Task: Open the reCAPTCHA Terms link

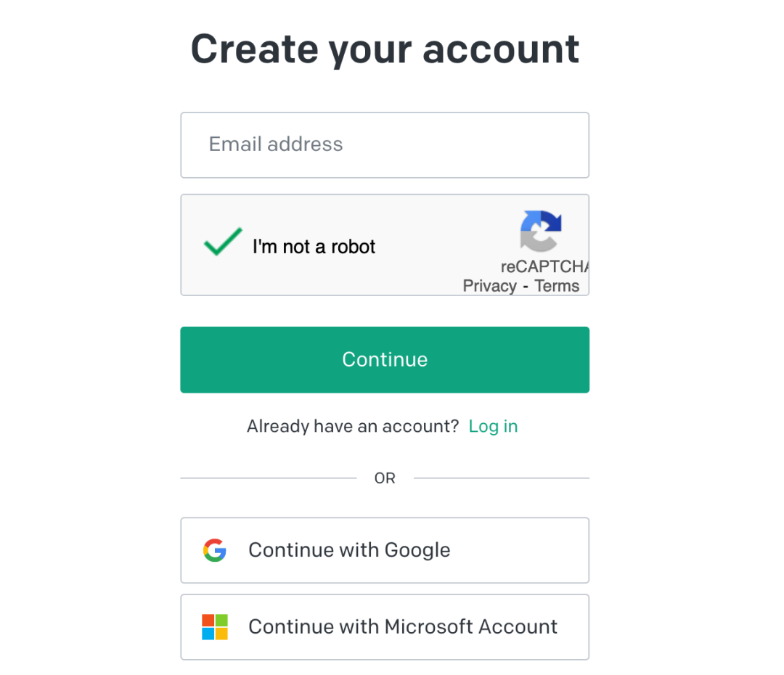Action: coord(557,286)
